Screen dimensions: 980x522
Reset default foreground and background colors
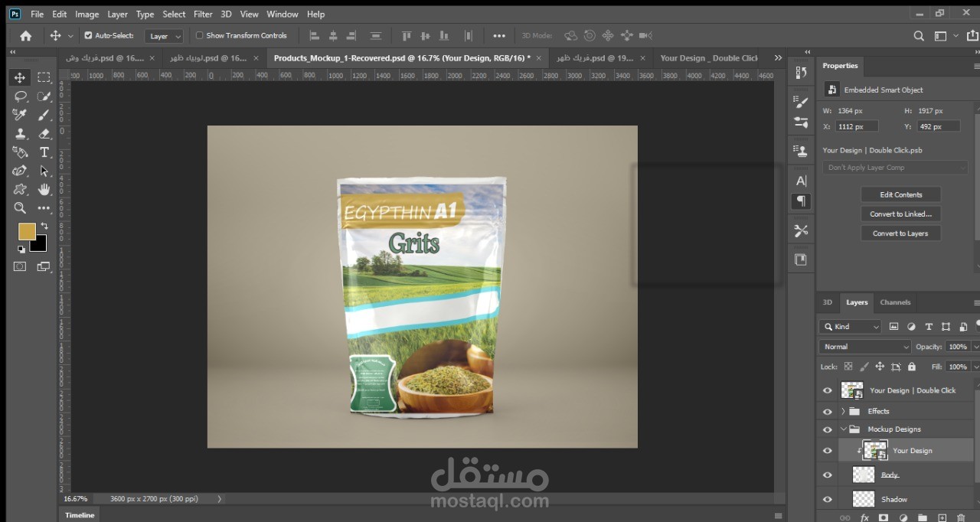click(x=21, y=250)
